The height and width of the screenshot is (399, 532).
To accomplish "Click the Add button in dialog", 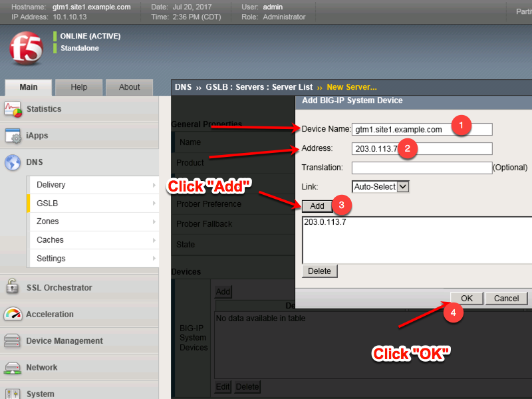I will [x=317, y=206].
